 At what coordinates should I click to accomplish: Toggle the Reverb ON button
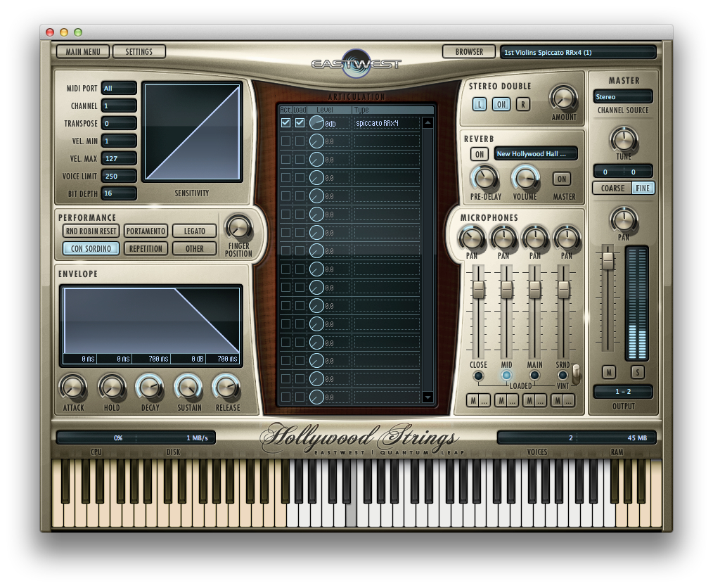pyautogui.click(x=480, y=154)
